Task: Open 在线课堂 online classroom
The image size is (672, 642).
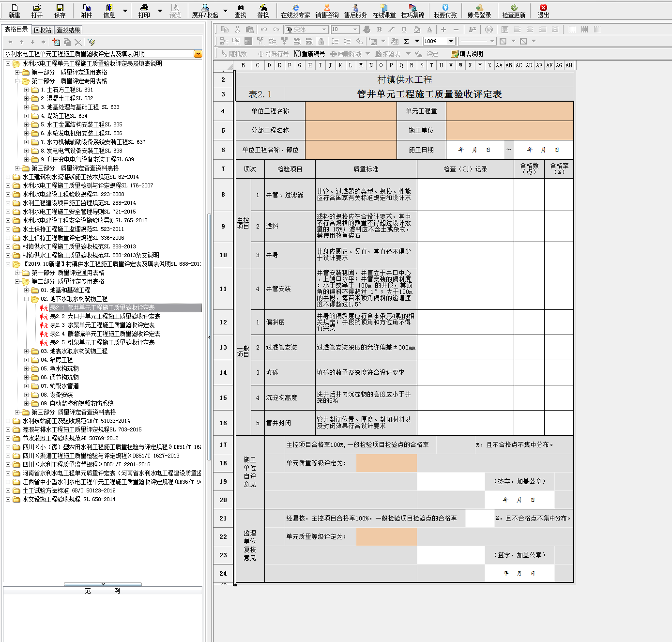Action: tap(384, 11)
